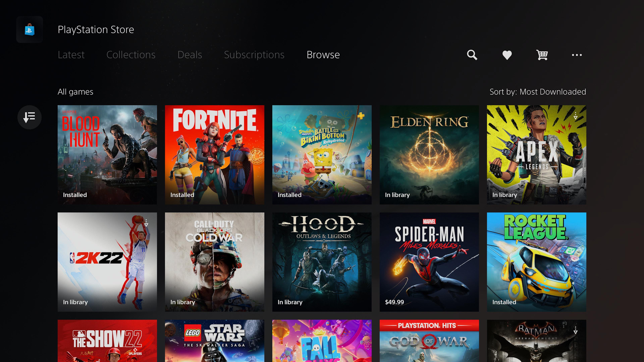
Task: Click the In library label on Elden Ring
Action: click(397, 195)
